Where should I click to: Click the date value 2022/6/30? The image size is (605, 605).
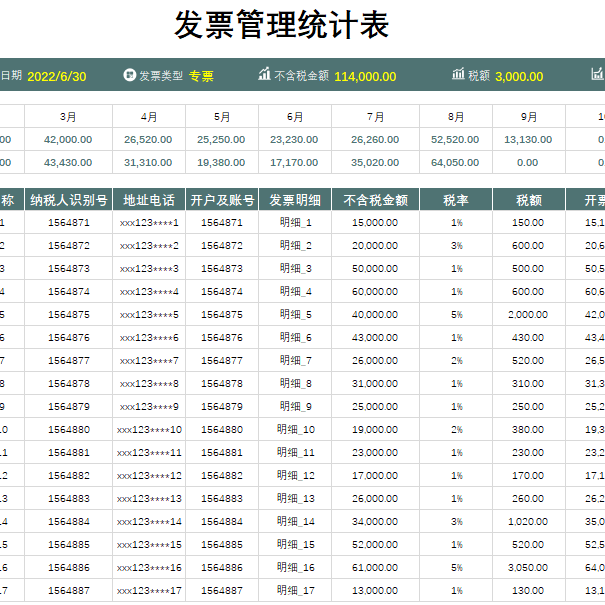point(57,77)
